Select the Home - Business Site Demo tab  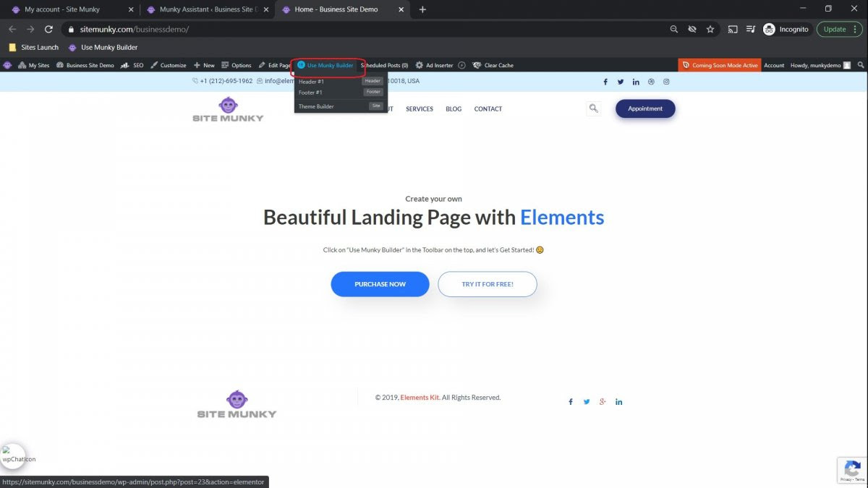(x=343, y=9)
